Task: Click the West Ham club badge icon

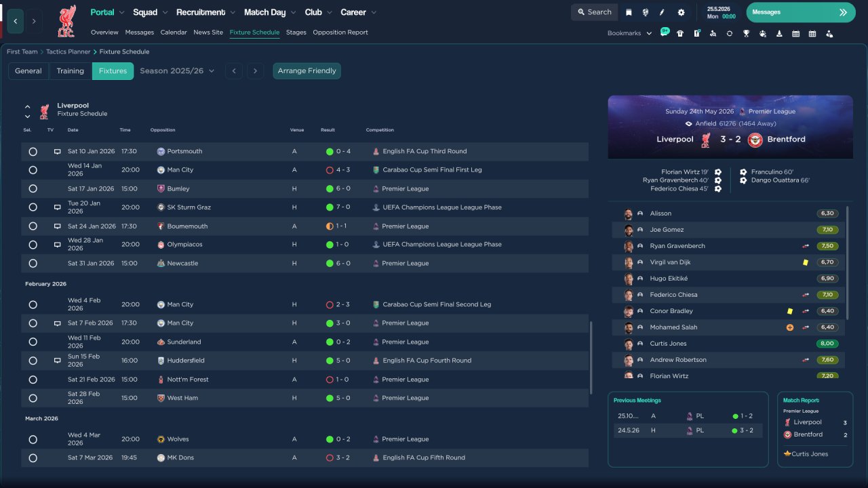Action: pos(161,398)
